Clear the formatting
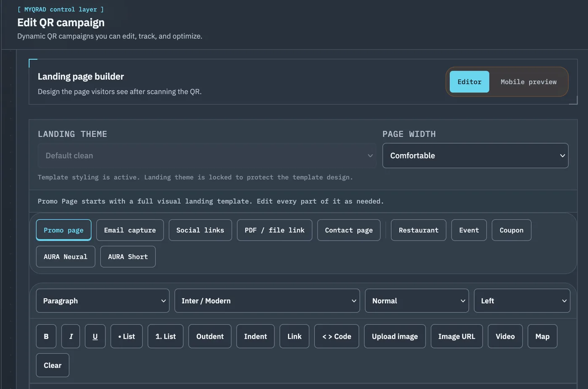588x389 pixels. click(x=52, y=365)
